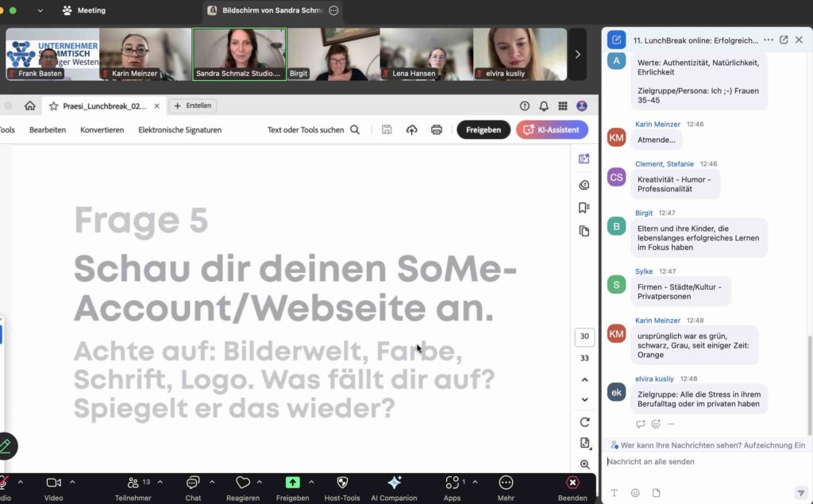813x504 pixels.
Task: Expand the Teilnehmer options arrow
Action: pyautogui.click(x=160, y=483)
